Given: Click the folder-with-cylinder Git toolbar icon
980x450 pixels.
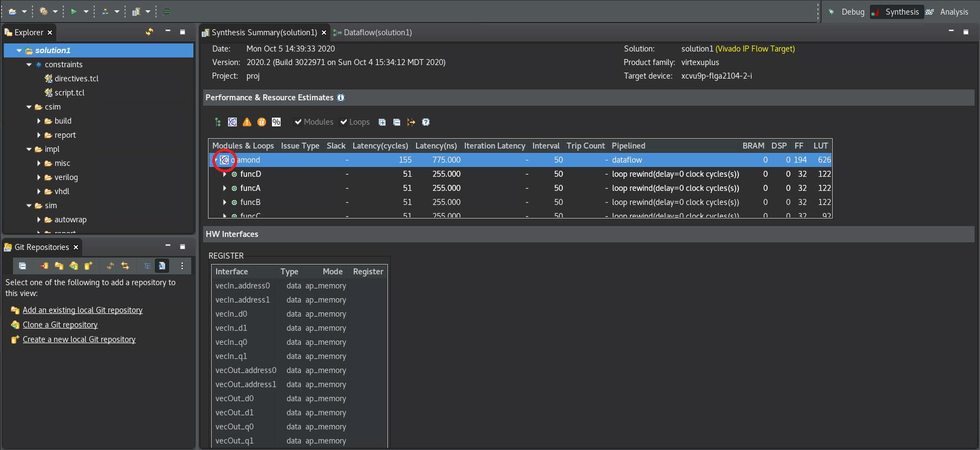Looking at the screenshot, I should coord(59,266).
